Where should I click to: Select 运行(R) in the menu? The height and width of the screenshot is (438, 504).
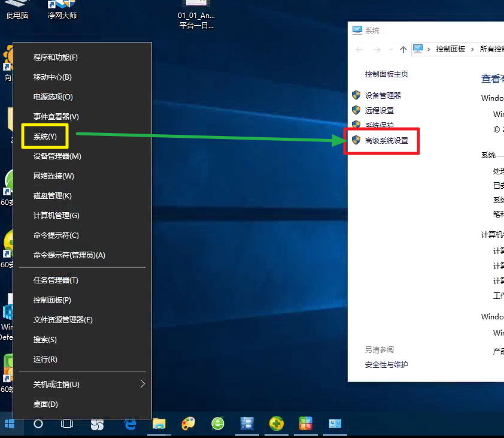point(45,359)
